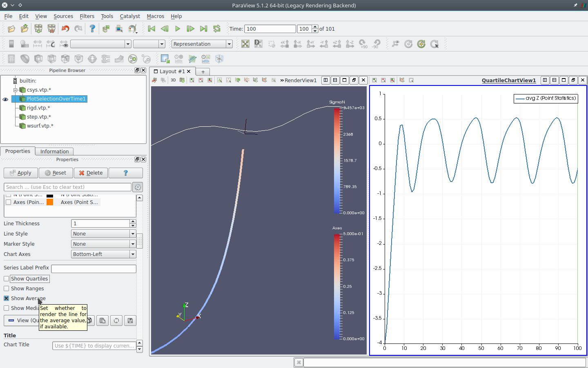This screenshot has width=588, height=368.
Task: Click the Plot Over Line filter icon
Action: (192, 59)
